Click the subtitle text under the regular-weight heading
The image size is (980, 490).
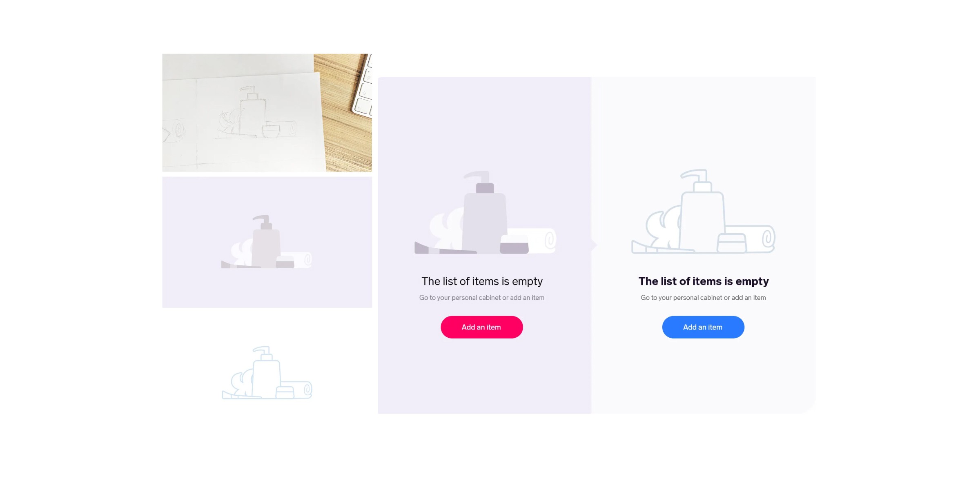(482, 298)
